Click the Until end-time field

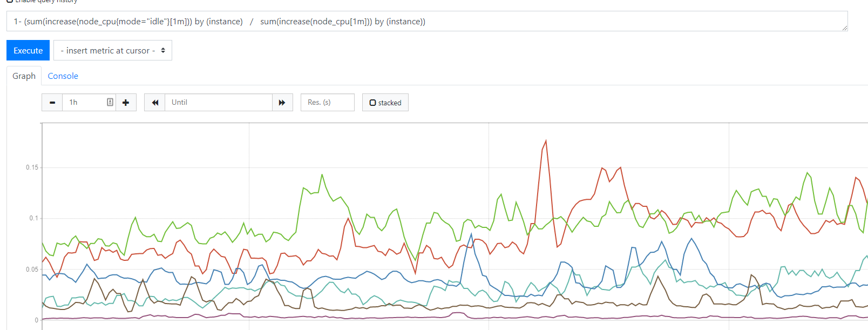click(218, 103)
